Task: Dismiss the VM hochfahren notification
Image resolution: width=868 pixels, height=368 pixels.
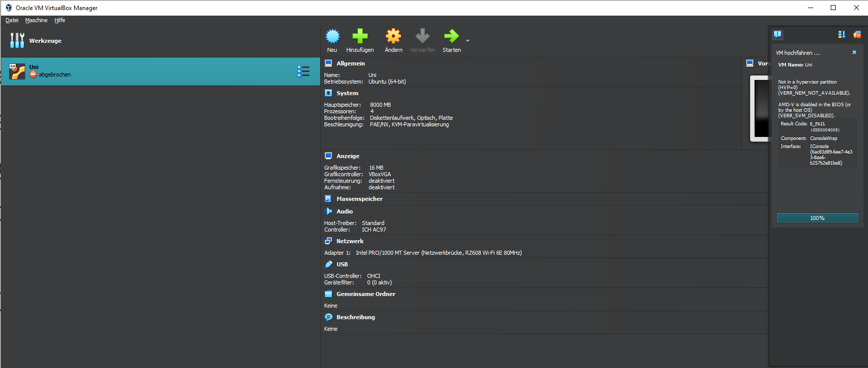Action: pos(854,52)
